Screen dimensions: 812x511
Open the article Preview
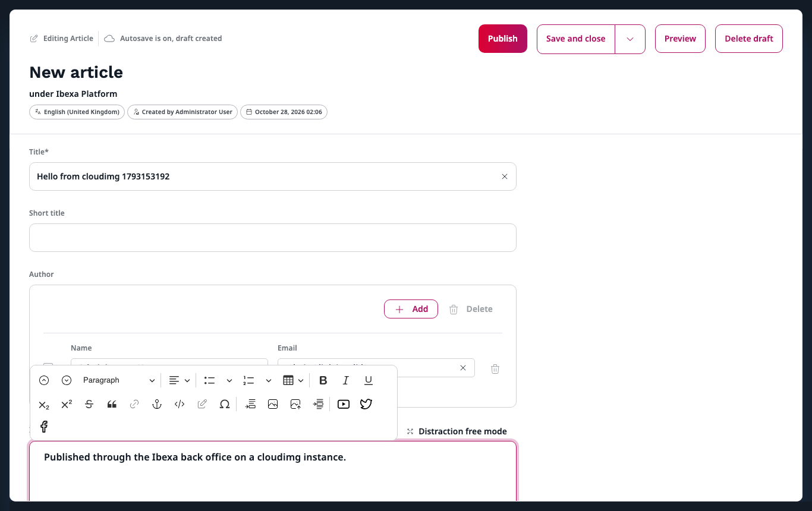pos(680,39)
